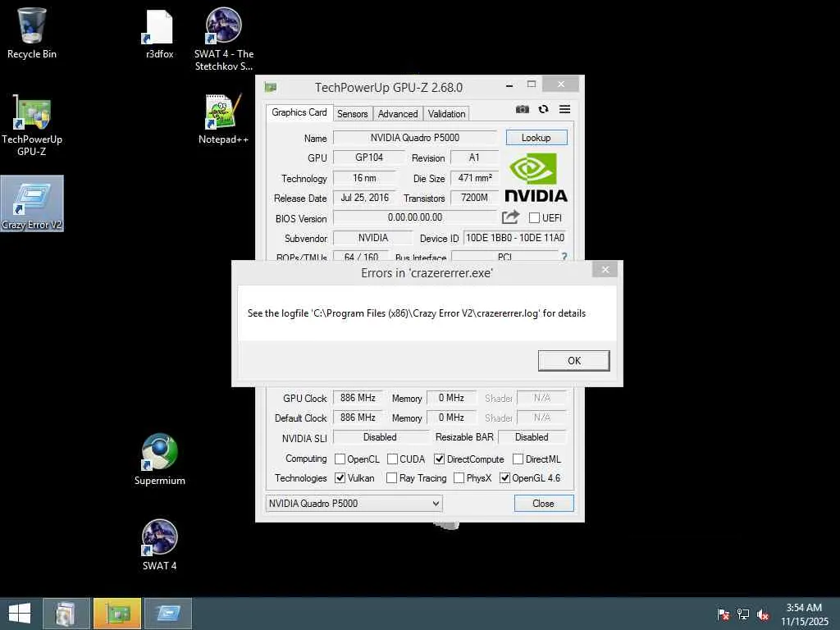Click the Name field NVIDIA Quadro P5000
The image size is (840, 630).
pos(415,138)
